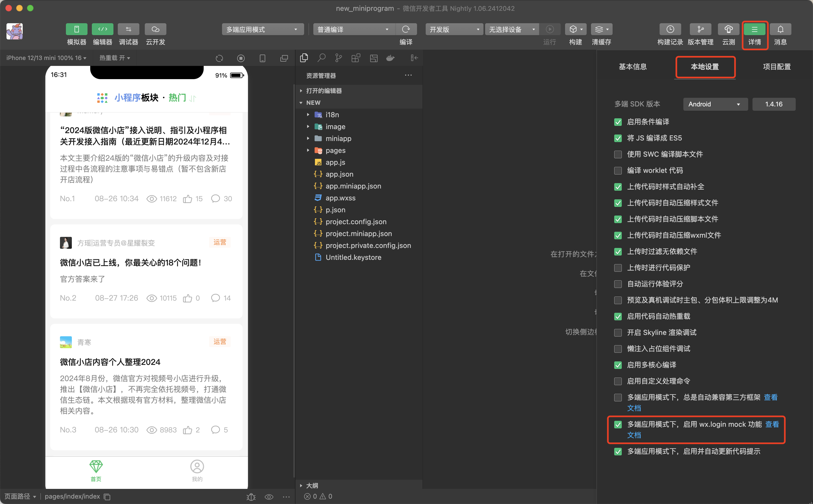
Task: Switch to the 本地设置 tab
Action: click(x=704, y=67)
